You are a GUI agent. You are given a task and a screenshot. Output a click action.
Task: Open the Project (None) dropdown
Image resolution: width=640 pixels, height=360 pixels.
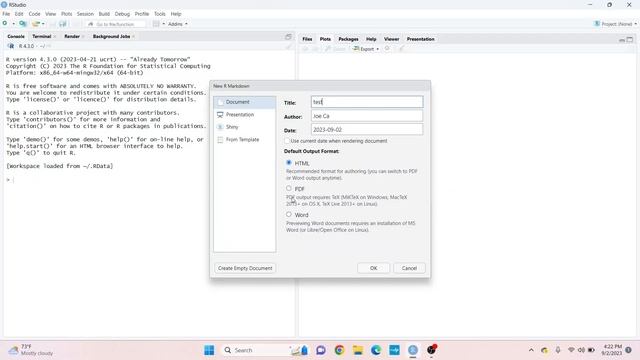[x=616, y=24]
